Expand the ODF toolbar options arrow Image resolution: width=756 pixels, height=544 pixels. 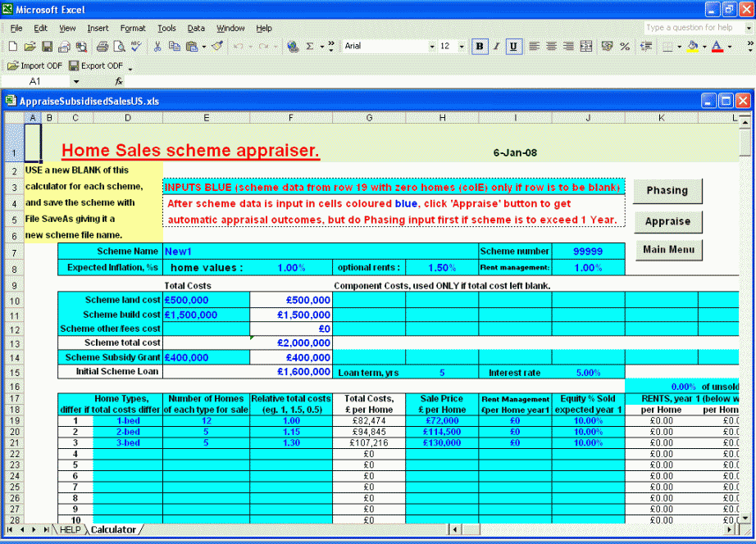tap(130, 67)
